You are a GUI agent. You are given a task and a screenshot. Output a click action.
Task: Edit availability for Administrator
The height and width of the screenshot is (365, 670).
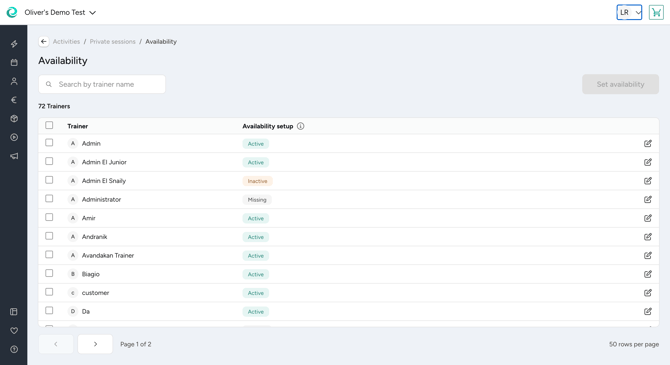coord(648,199)
